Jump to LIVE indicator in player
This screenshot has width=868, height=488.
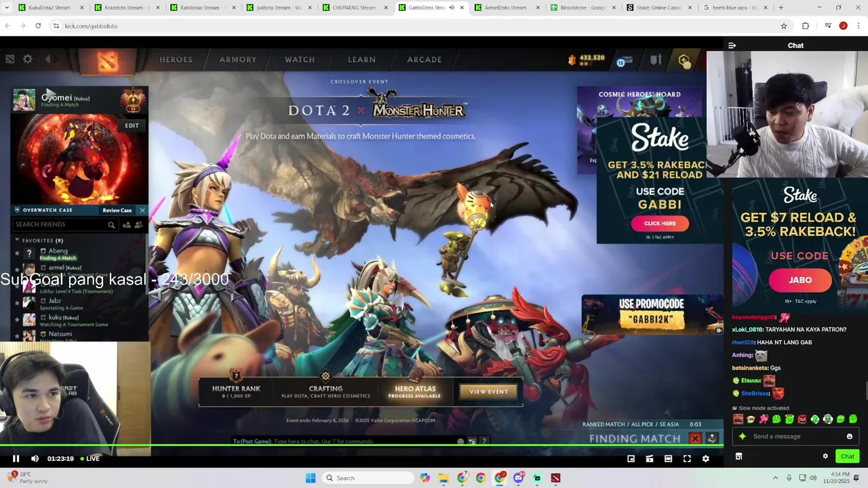90,459
